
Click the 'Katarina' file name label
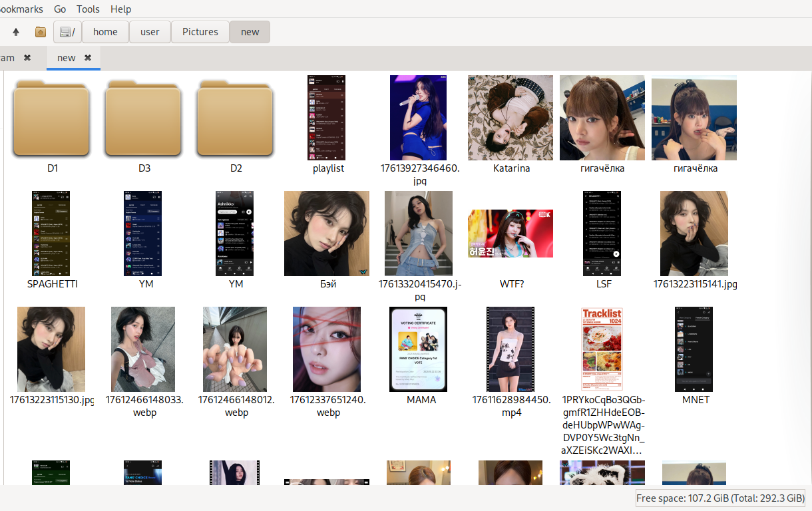click(512, 168)
